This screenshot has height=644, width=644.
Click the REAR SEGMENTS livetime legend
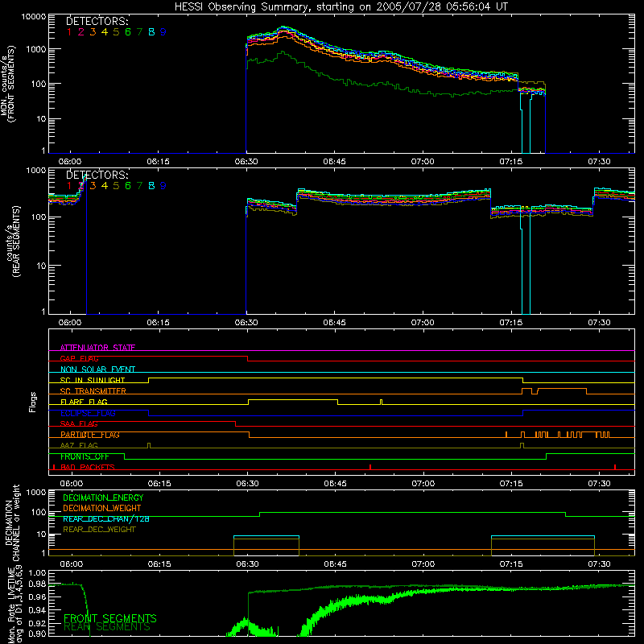(x=107, y=627)
